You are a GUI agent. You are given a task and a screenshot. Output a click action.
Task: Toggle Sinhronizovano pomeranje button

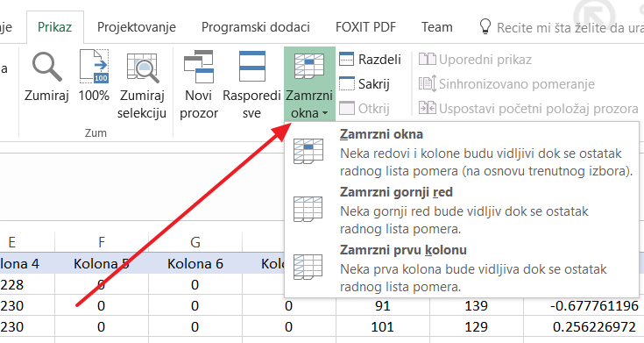[506, 84]
